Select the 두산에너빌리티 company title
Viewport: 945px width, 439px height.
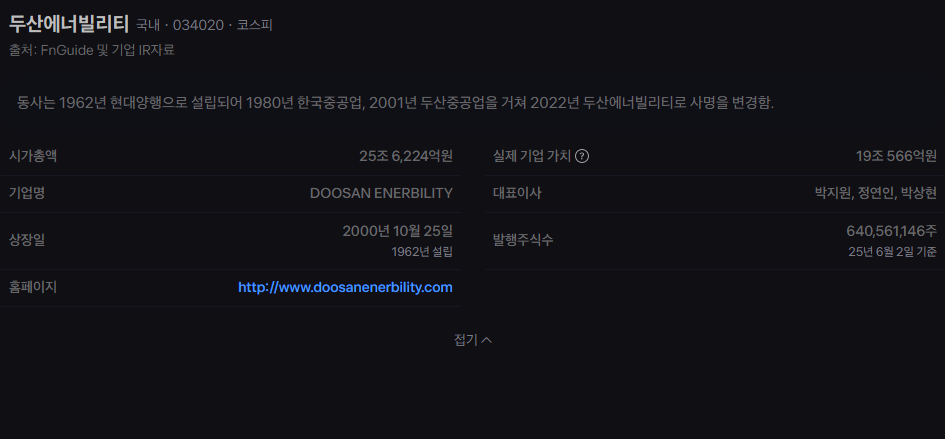point(69,24)
